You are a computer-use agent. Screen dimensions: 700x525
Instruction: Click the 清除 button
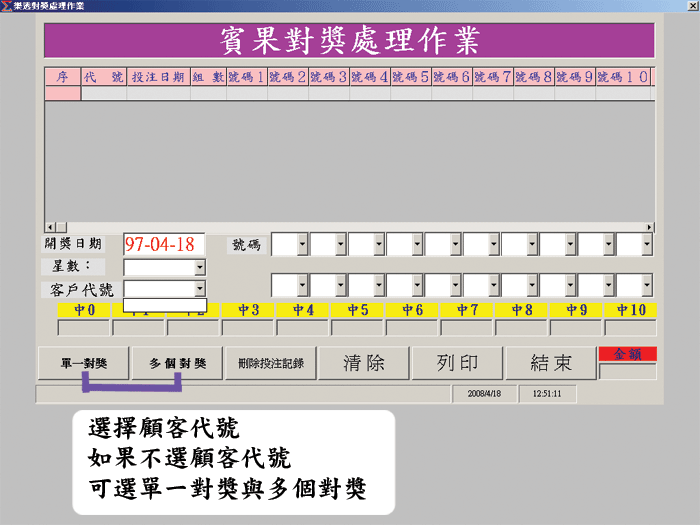point(362,363)
